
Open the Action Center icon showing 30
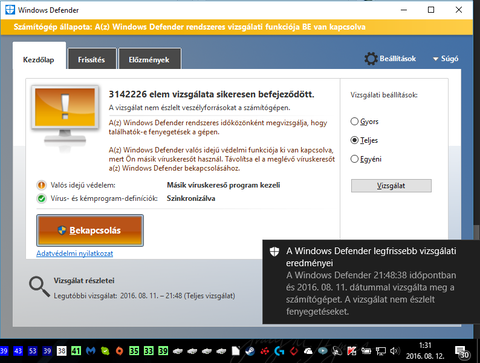[463, 352]
